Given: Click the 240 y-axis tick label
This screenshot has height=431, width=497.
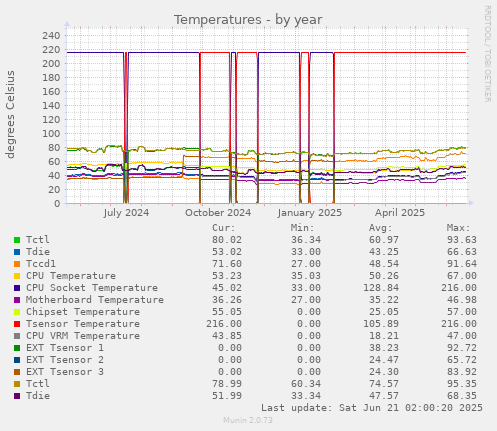Looking at the screenshot, I should pos(51,35).
